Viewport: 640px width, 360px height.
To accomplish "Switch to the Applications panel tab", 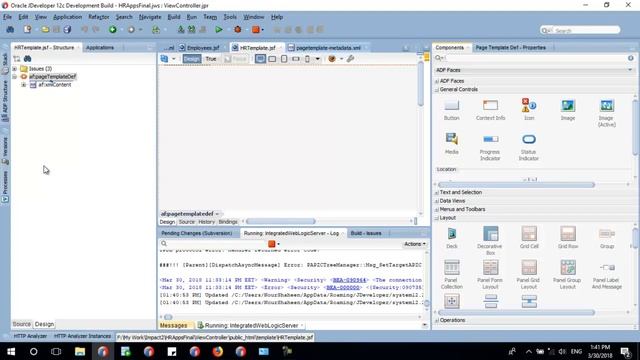I will tap(100, 48).
